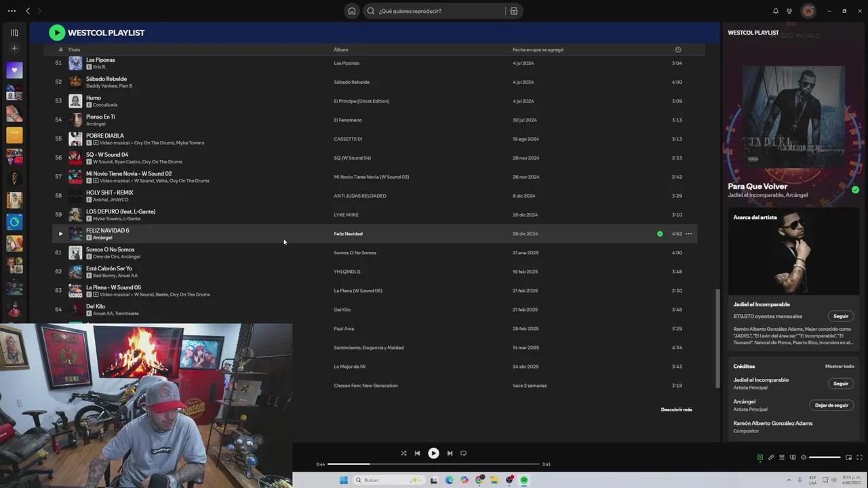Image resolution: width=868 pixels, height=488 pixels.
Task: Click the Spotify icon in the taskbar
Action: (x=524, y=480)
